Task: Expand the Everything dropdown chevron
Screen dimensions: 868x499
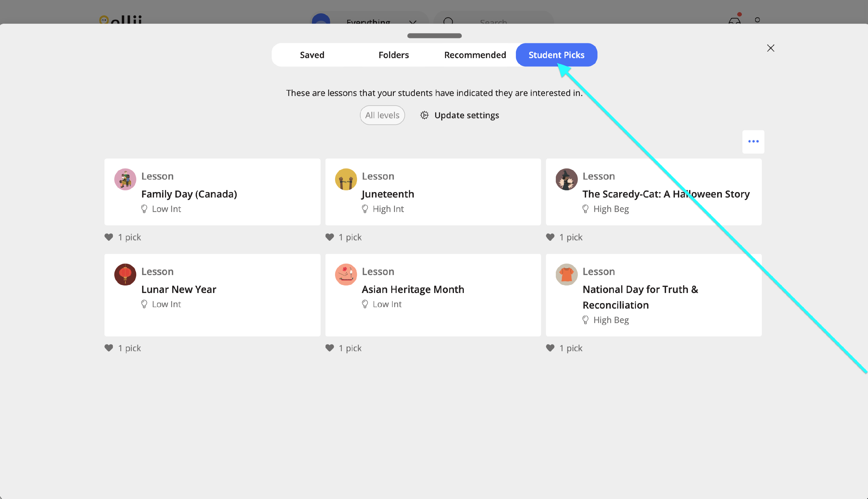Action: click(x=413, y=22)
